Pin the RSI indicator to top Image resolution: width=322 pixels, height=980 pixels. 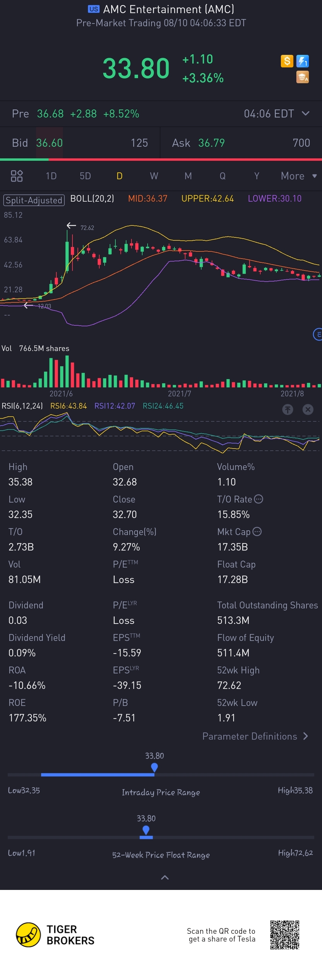(x=288, y=409)
